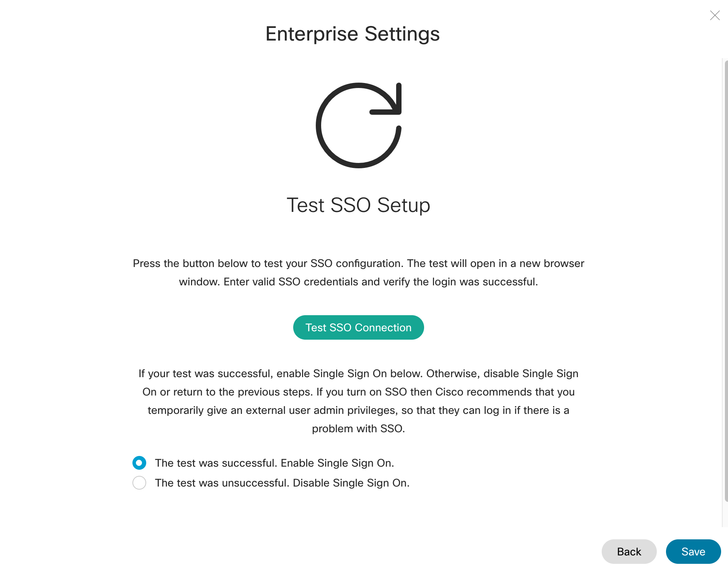Click the Enterprise Settings title
The height and width of the screenshot is (573, 728).
[x=352, y=34]
